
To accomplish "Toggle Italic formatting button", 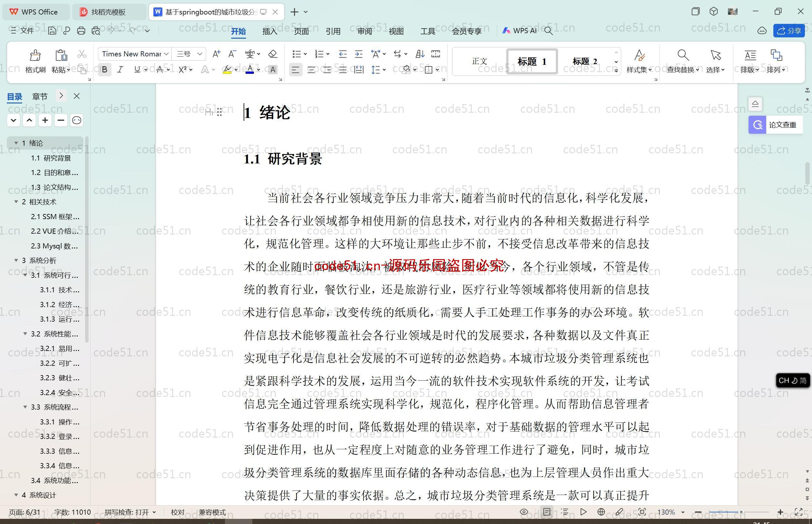I will click(120, 70).
